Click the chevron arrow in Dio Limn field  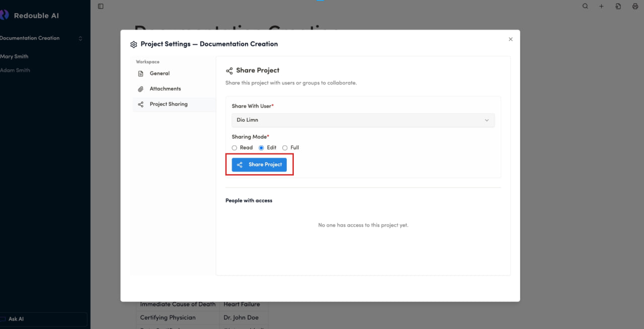coord(487,120)
